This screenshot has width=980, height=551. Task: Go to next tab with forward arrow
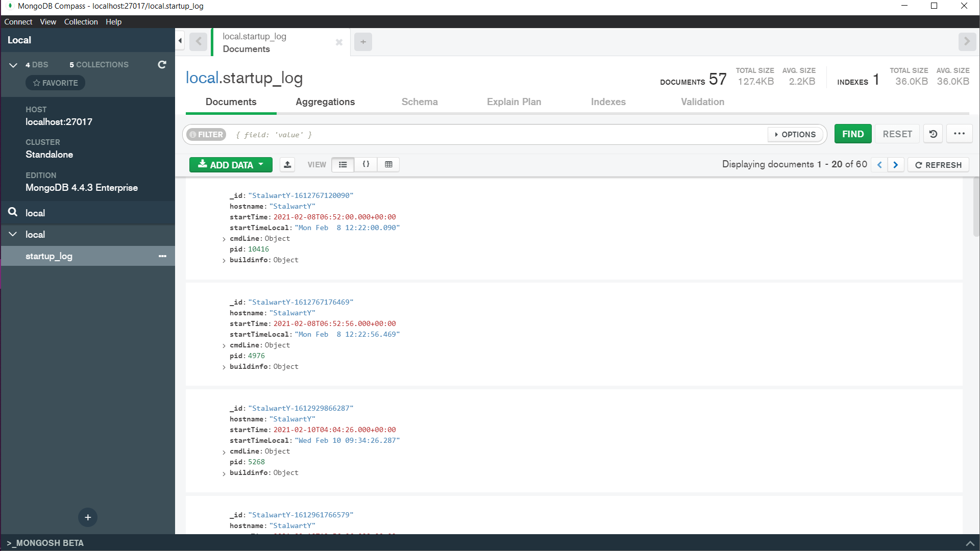click(x=967, y=41)
